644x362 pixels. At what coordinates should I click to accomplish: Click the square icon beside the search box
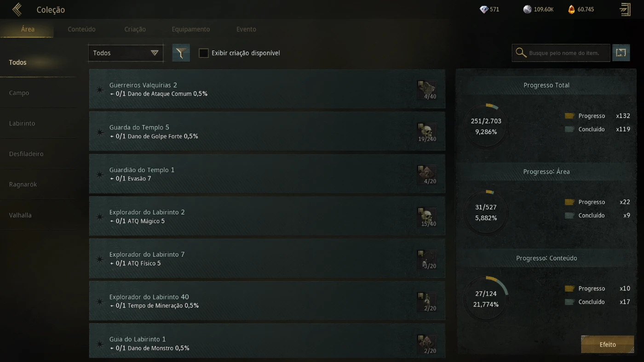coord(621,53)
